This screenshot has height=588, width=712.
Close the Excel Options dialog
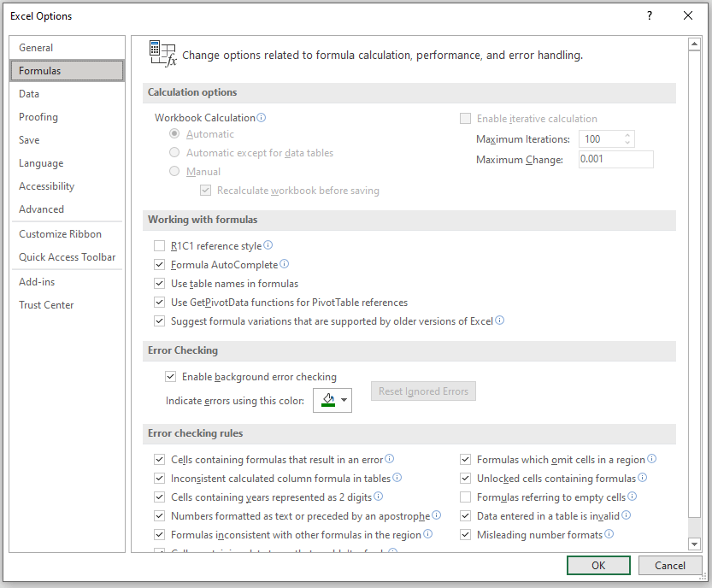point(688,16)
